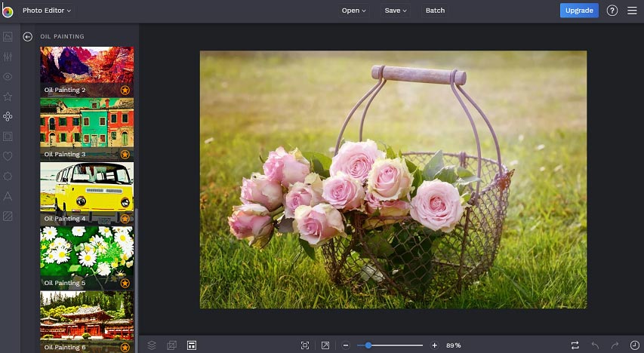Toggle the touch-up eye sidebar icon
The image size is (644, 353).
click(x=8, y=77)
